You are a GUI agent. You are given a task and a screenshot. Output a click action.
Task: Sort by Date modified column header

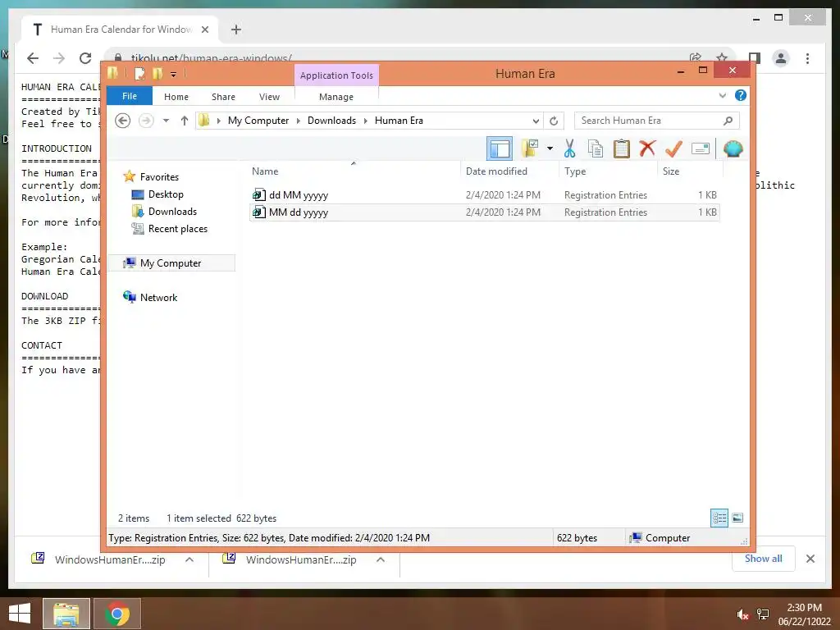(x=509, y=171)
